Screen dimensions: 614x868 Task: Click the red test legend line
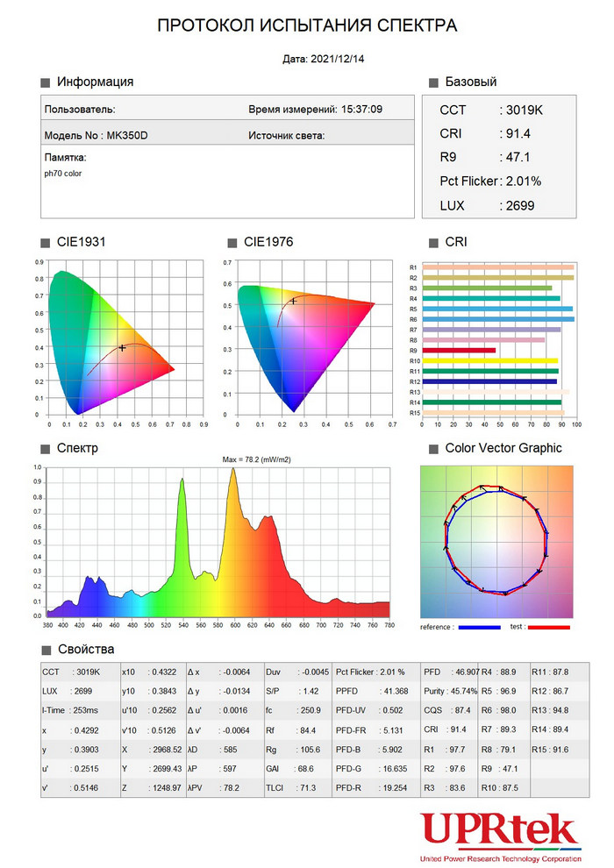(x=549, y=628)
